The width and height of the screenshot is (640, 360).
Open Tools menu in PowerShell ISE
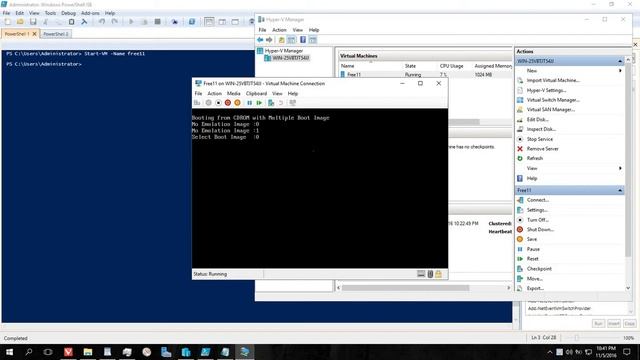click(x=50, y=13)
